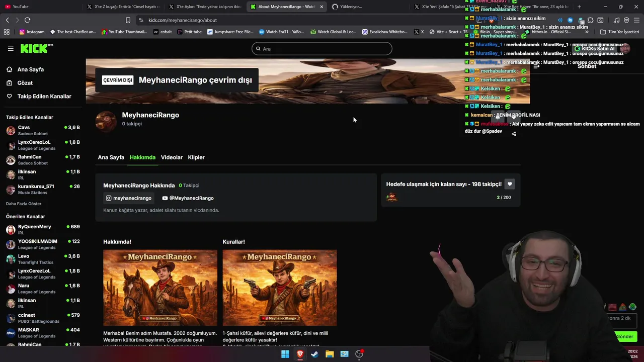Open the channel's Ana Sayfa tab

tap(111, 157)
